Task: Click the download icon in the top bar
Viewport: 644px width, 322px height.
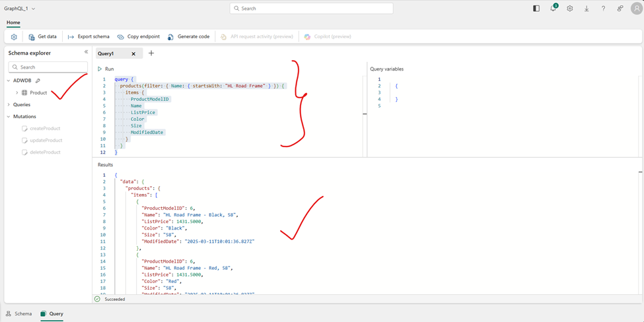Action: (x=587, y=9)
